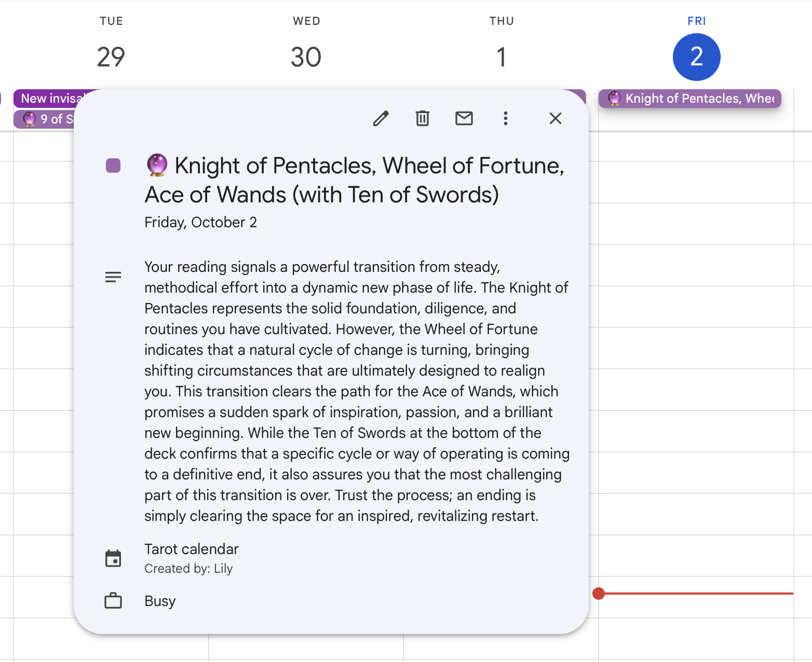Click the WED weekday label
This screenshot has height=662, width=812.
[x=306, y=21]
